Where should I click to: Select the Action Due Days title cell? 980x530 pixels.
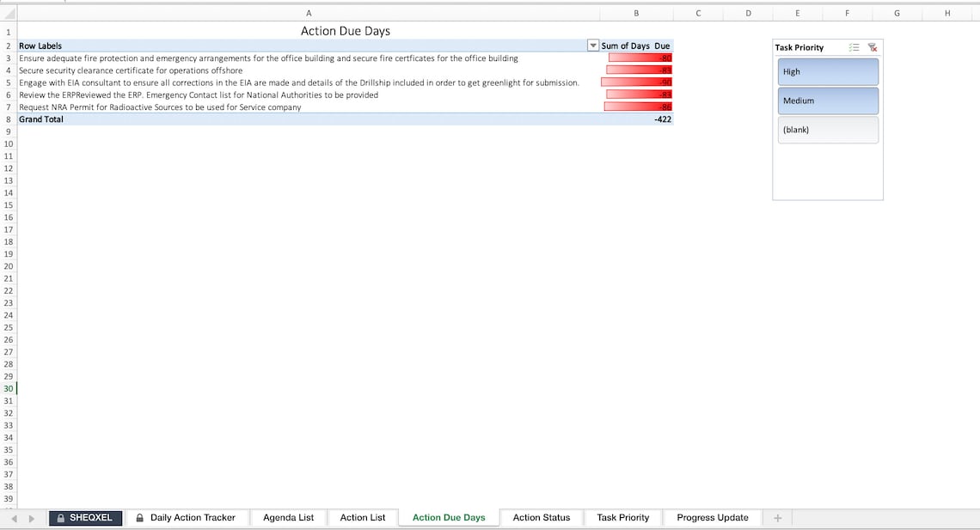[346, 30]
